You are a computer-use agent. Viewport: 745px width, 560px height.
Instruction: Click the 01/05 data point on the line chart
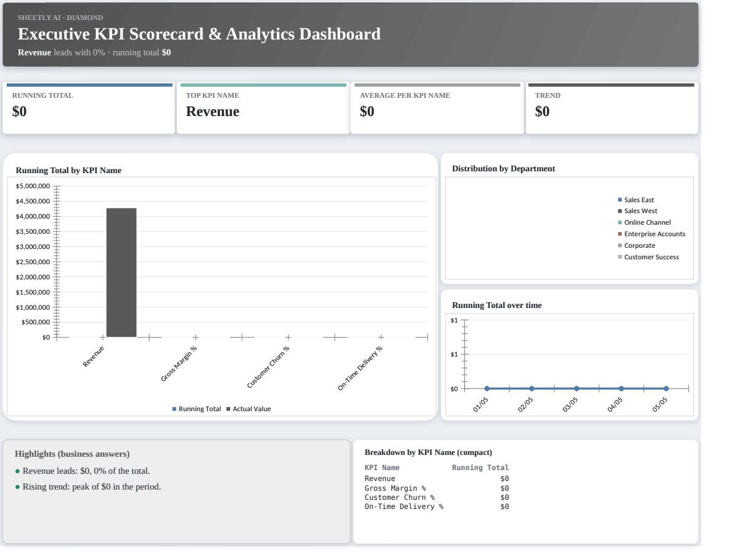point(487,388)
